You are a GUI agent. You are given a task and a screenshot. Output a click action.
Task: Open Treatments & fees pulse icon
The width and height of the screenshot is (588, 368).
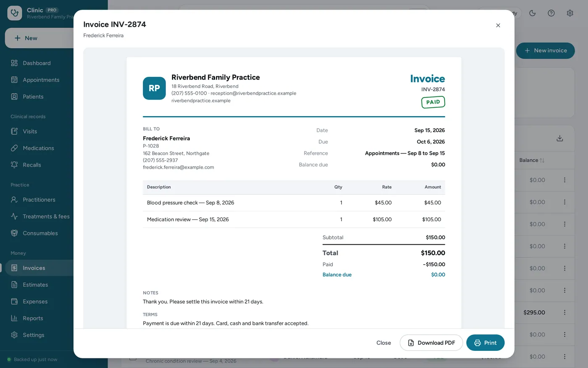(14, 217)
